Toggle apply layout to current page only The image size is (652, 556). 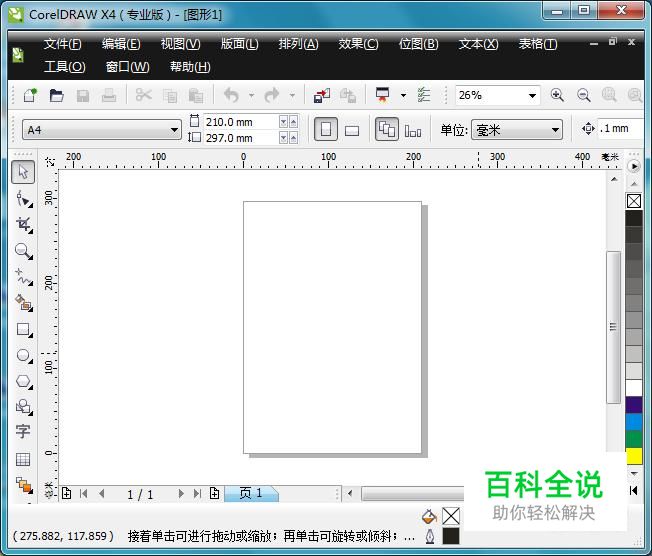[413, 131]
